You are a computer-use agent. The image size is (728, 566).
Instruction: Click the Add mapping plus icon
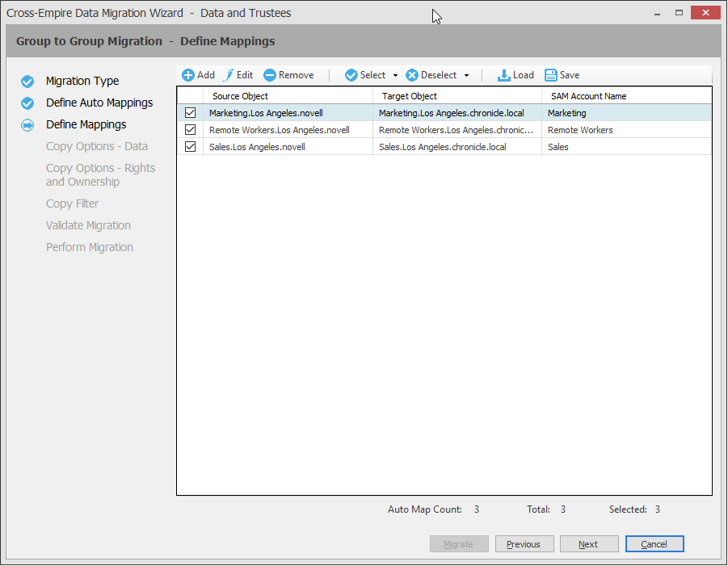point(188,75)
